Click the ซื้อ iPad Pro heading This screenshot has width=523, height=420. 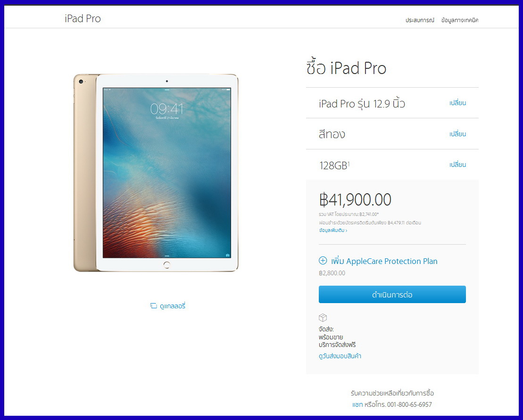[x=346, y=68]
